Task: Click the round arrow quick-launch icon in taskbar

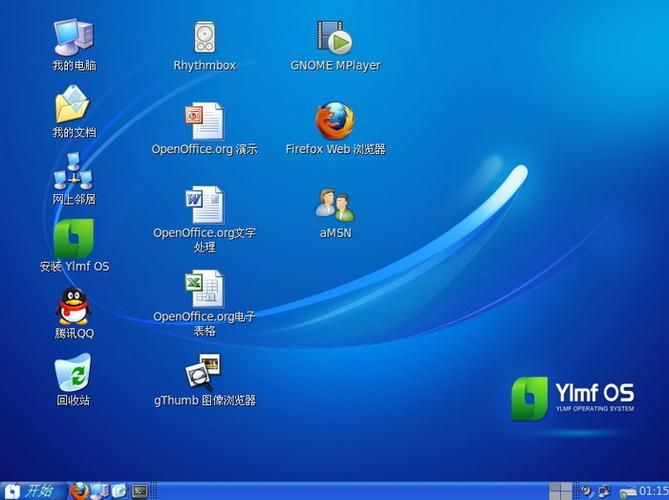Action: 119,491
